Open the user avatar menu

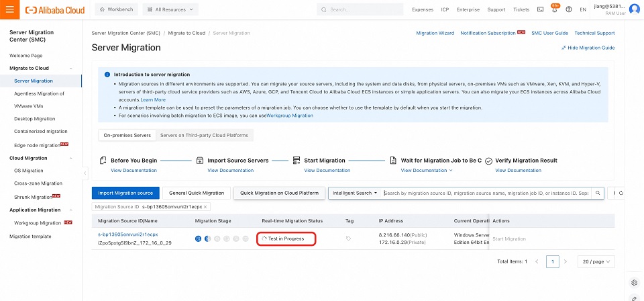point(634,10)
